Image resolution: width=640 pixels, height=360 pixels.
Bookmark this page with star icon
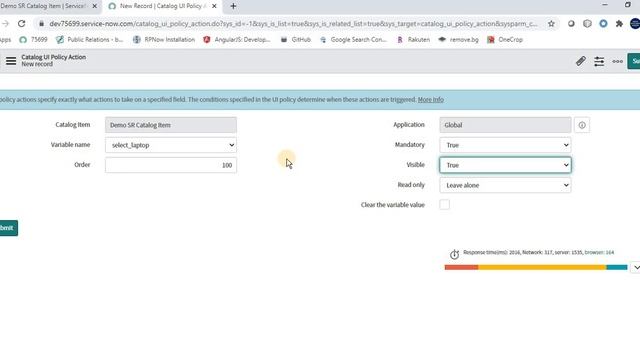pyautogui.click(x=551, y=24)
